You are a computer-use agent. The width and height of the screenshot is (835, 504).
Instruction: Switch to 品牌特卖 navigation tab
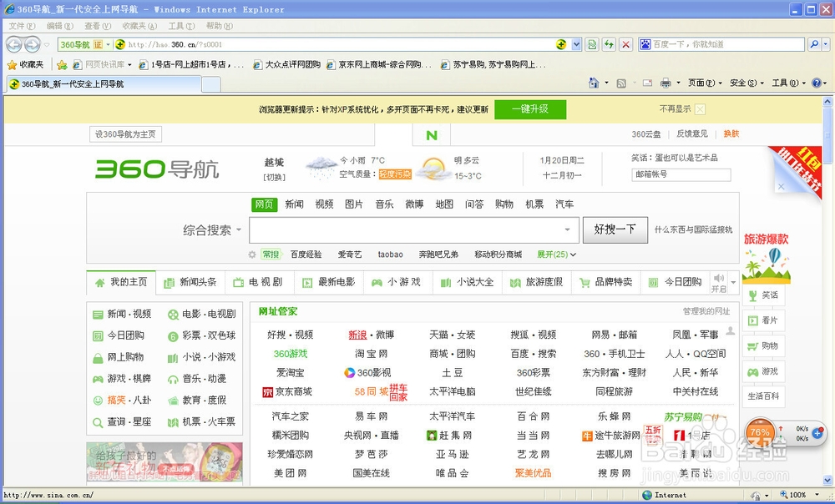[606, 283]
